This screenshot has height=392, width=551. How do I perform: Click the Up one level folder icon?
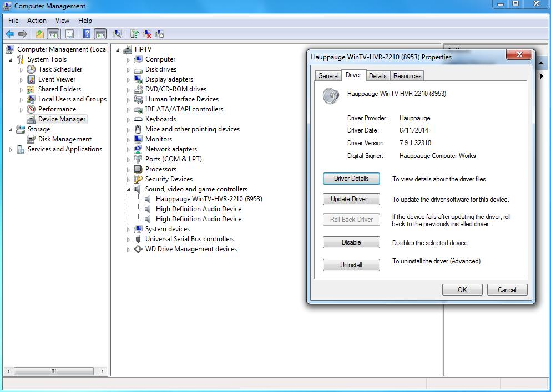click(40, 34)
